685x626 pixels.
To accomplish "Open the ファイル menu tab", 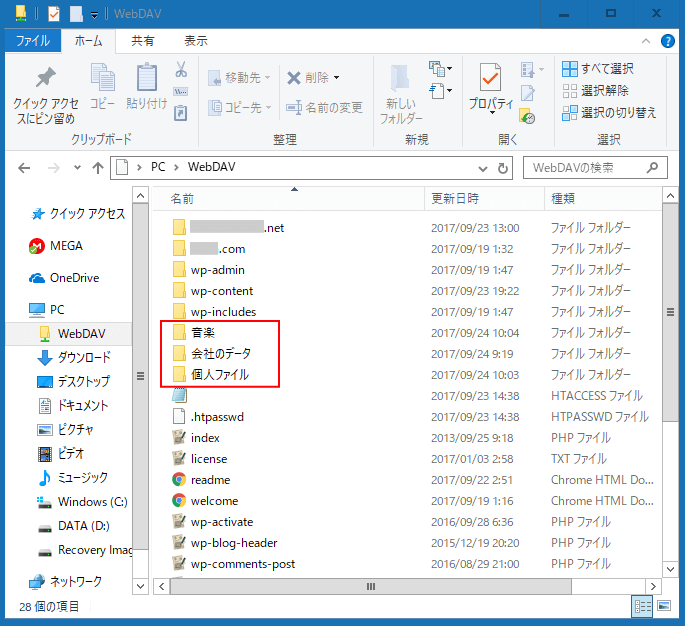I will click(x=33, y=41).
